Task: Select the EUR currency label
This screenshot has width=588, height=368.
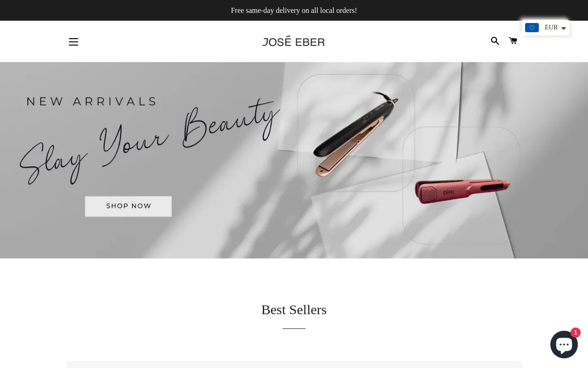Action: point(551,28)
